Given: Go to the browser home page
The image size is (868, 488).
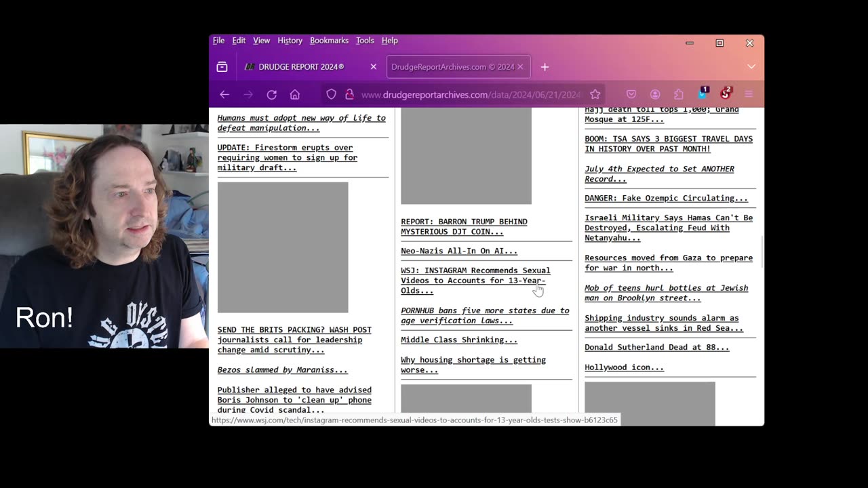Looking at the screenshot, I should click(294, 94).
